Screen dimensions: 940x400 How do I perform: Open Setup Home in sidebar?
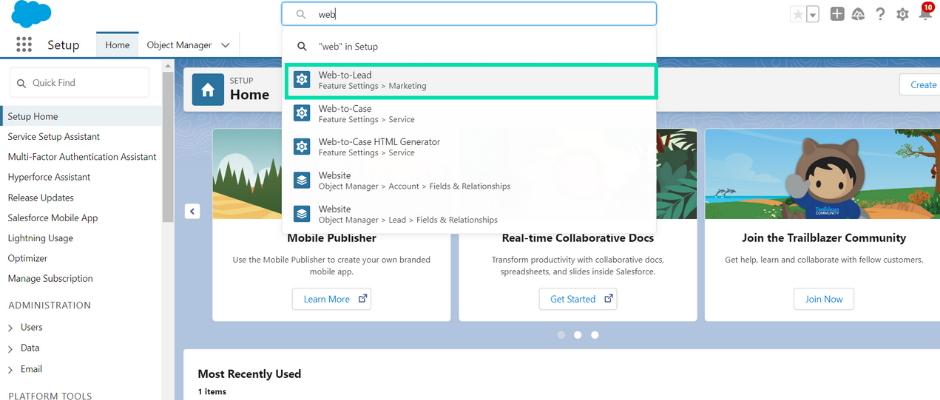82,116
